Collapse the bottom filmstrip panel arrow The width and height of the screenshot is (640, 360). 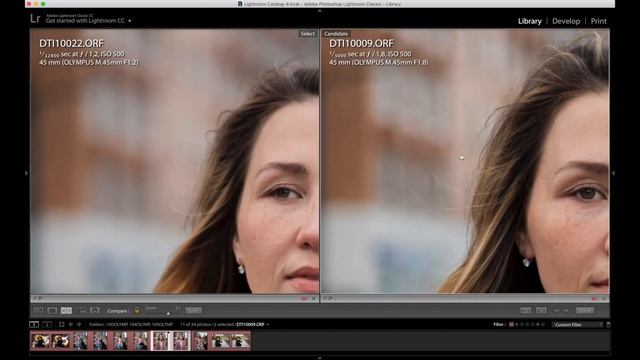tap(320, 358)
